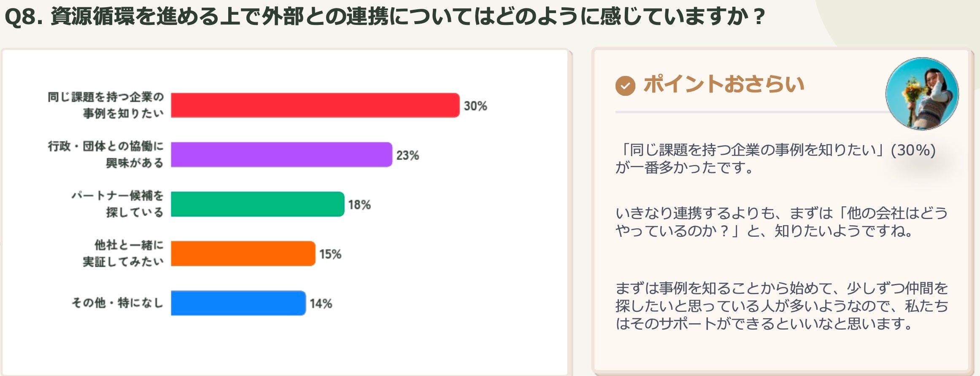Select the パートナー候補を探している chart label

(x=117, y=204)
